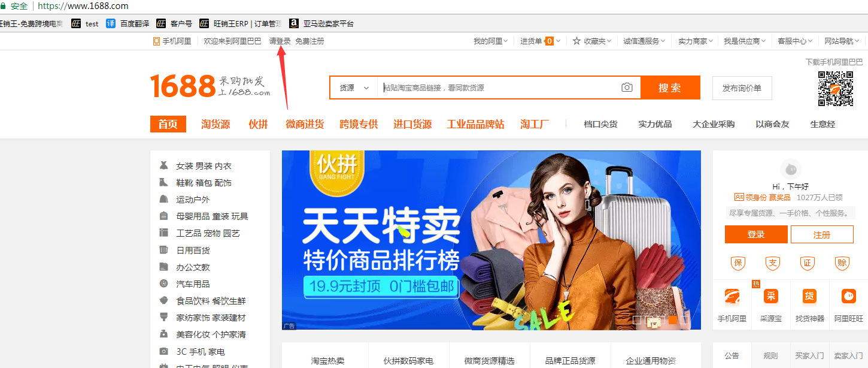
Task: Click the 天天特卖 banner image
Action: (x=491, y=240)
